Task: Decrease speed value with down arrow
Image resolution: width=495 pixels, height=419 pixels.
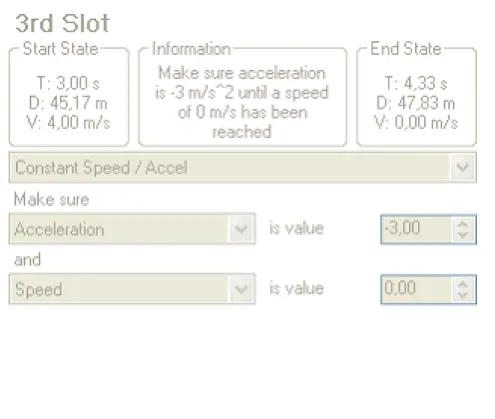Action: click(x=463, y=295)
